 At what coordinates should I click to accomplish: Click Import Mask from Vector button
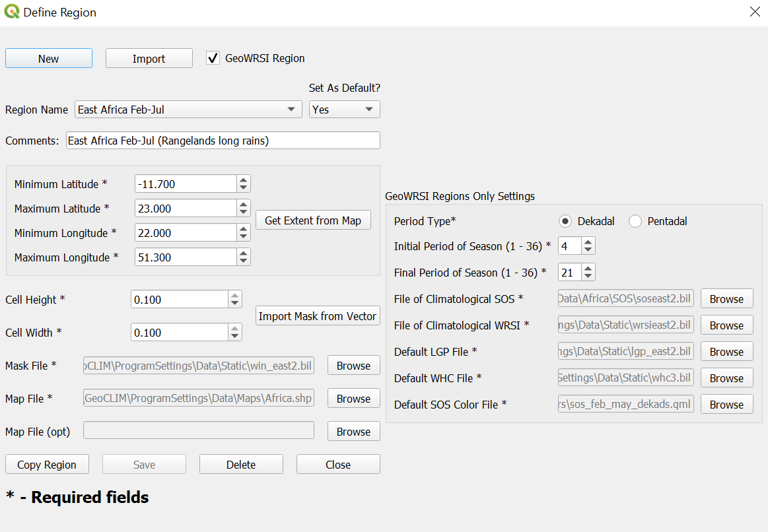(318, 316)
